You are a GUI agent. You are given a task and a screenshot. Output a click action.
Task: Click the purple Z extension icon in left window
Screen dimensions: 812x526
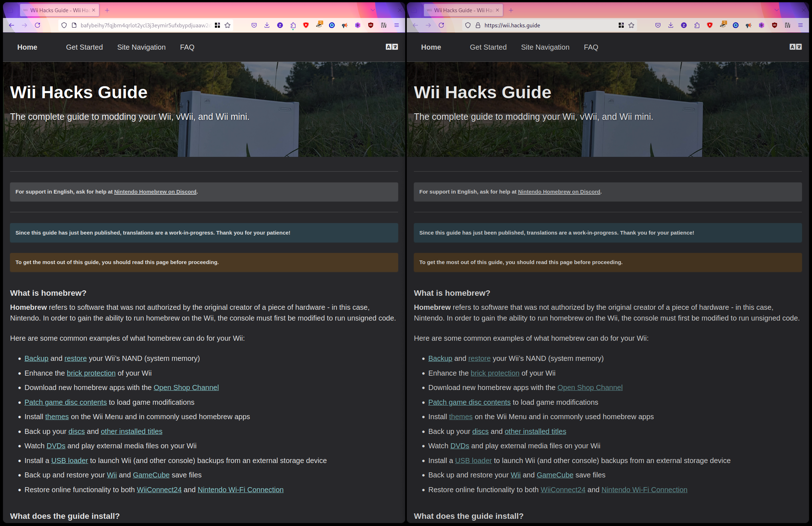[280, 25]
